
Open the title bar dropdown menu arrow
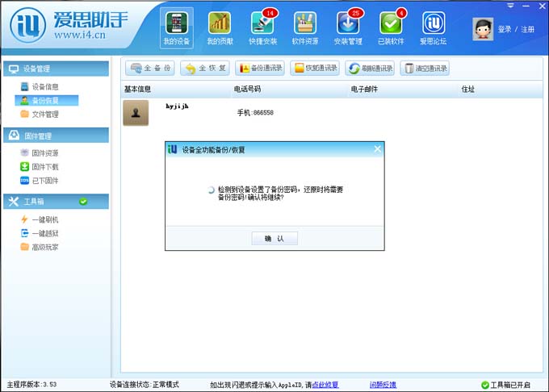511,6
